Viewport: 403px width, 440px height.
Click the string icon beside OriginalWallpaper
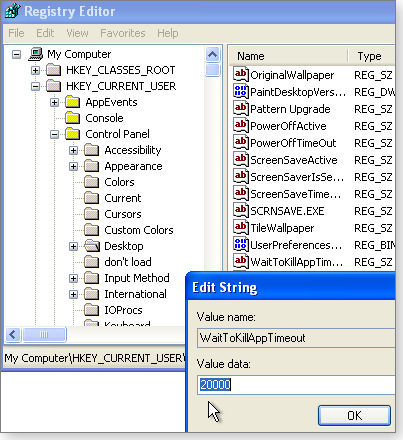pyautogui.click(x=241, y=74)
